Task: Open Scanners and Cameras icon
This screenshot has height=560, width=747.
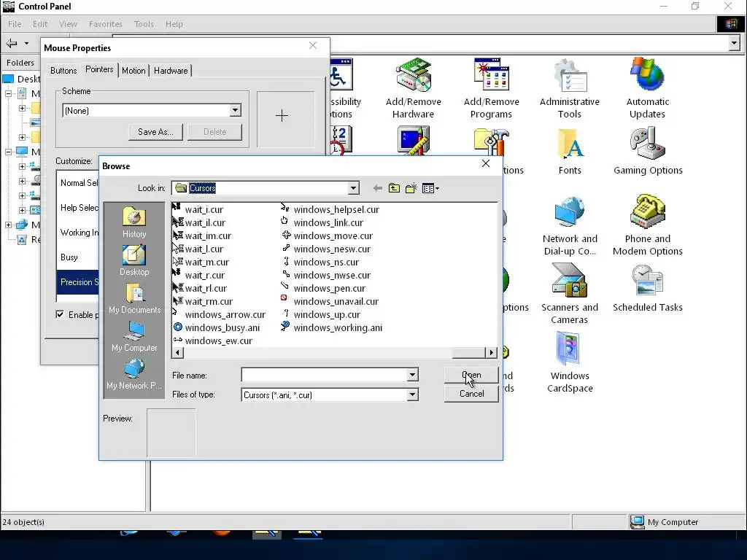Action: 570,295
